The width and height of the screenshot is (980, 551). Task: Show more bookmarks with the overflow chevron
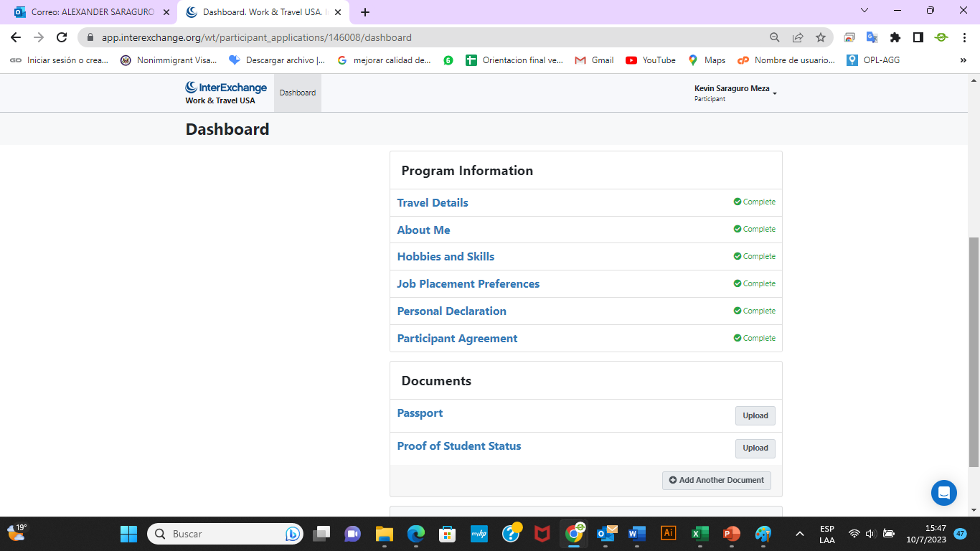[x=963, y=60]
